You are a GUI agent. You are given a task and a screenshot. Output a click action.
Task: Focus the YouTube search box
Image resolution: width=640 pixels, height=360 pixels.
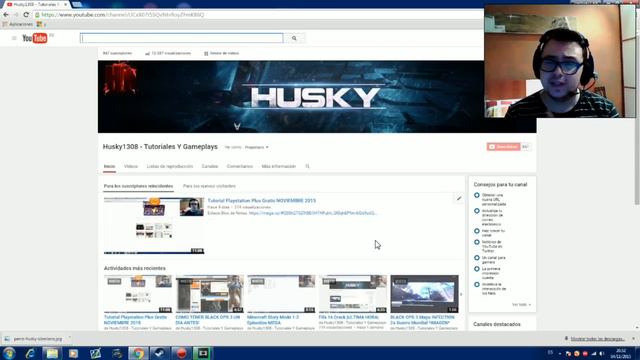click(182, 38)
